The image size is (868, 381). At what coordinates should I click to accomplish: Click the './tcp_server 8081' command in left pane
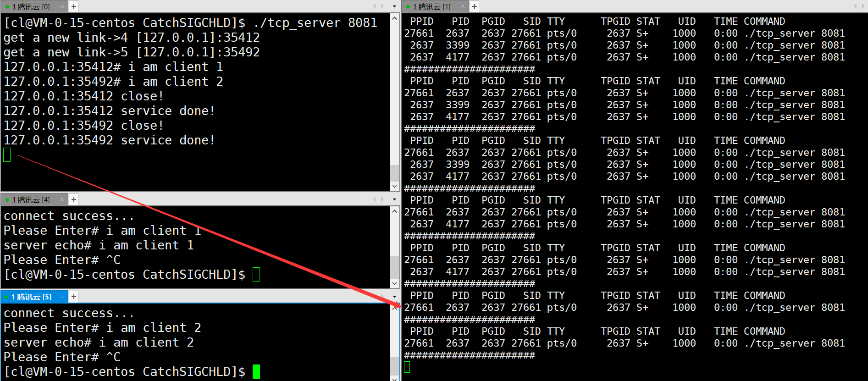[315, 23]
